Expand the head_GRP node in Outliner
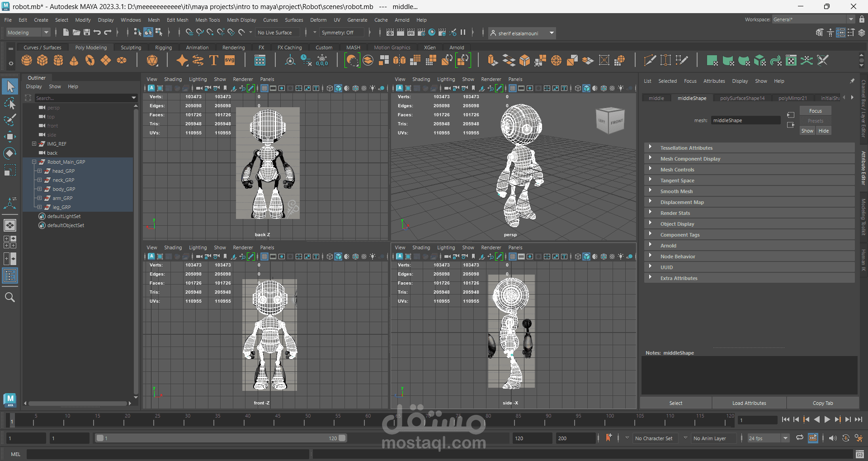This screenshot has width=868, height=461. (x=39, y=171)
